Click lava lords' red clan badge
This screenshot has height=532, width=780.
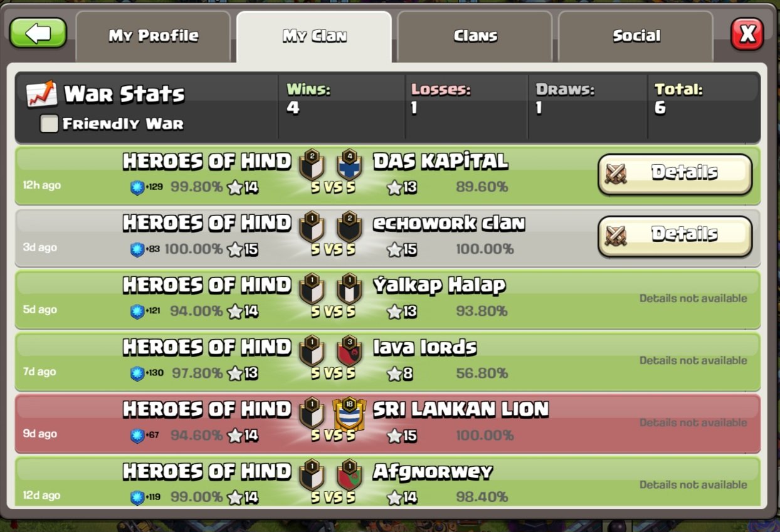[349, 352]
